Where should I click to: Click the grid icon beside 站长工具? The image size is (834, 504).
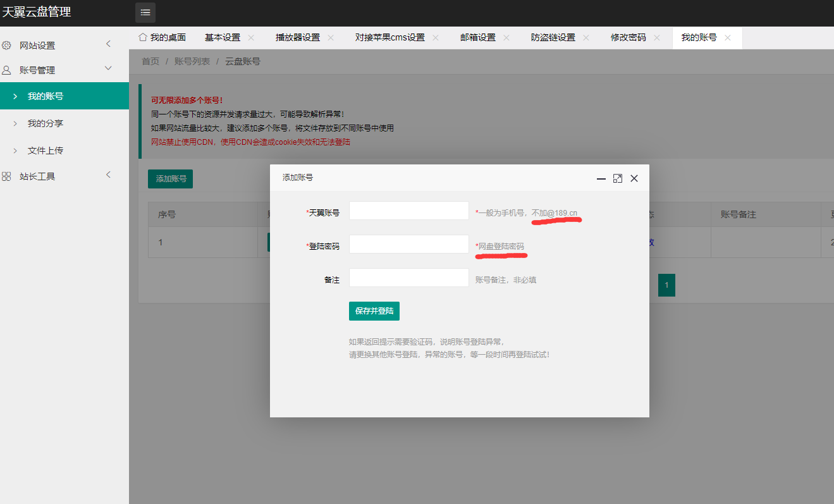(x=6, y=176)
